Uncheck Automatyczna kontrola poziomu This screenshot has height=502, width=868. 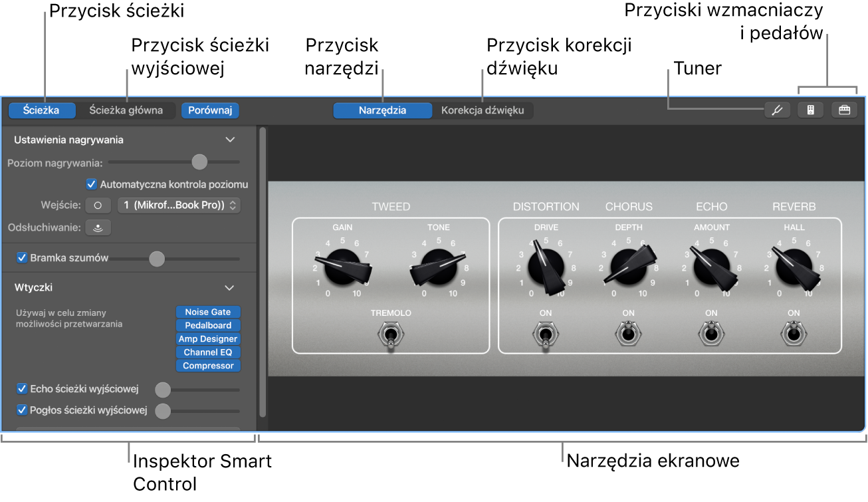(x=91, y=185)
